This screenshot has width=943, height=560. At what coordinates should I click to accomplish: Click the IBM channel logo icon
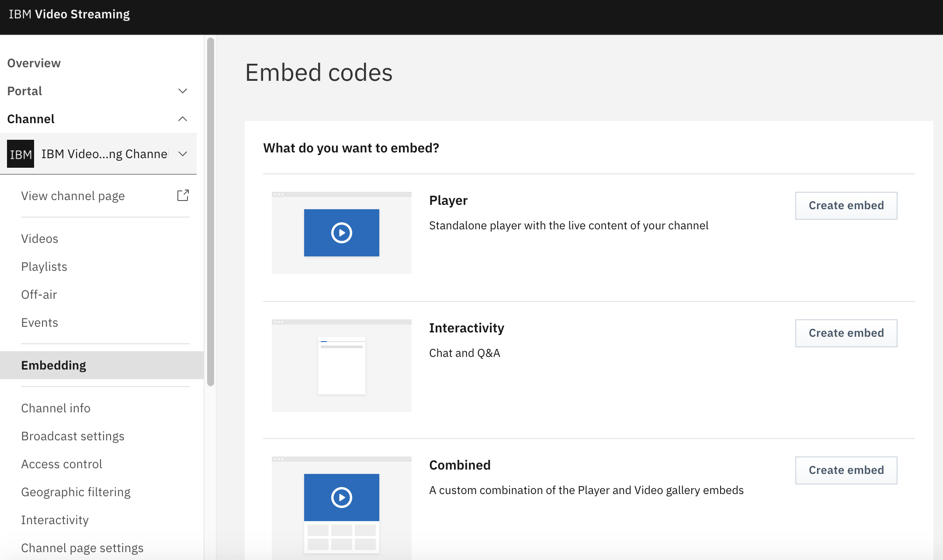[21, 154]
